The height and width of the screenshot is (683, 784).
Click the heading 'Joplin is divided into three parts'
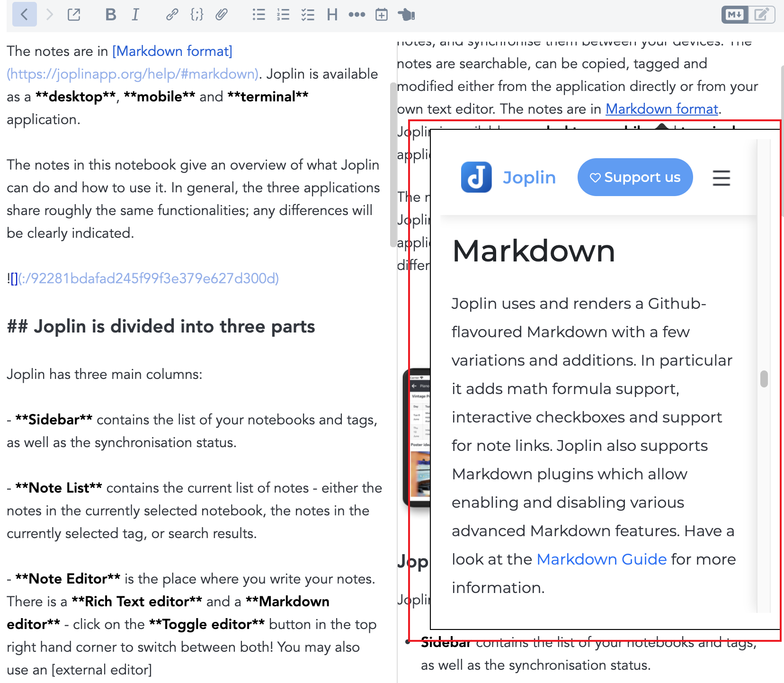coord(161,327)
